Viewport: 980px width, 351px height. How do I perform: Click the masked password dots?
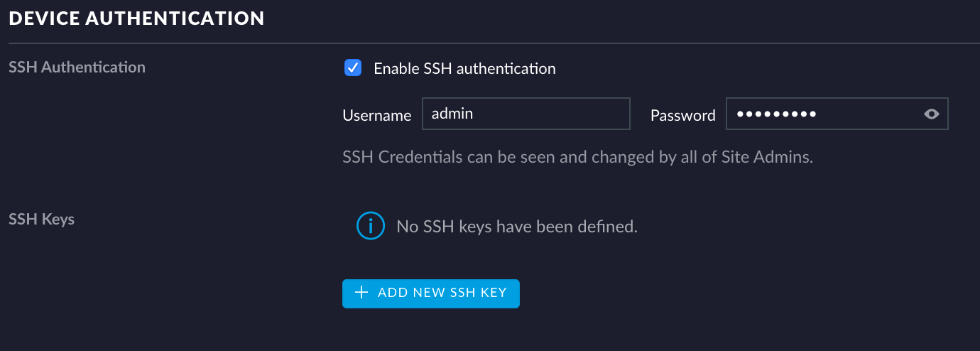pyautogui.click(x=776, y=114)
